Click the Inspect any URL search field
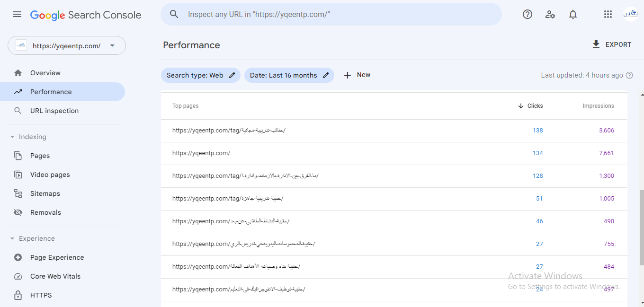 pyautogui.click(x=331, y=14)
